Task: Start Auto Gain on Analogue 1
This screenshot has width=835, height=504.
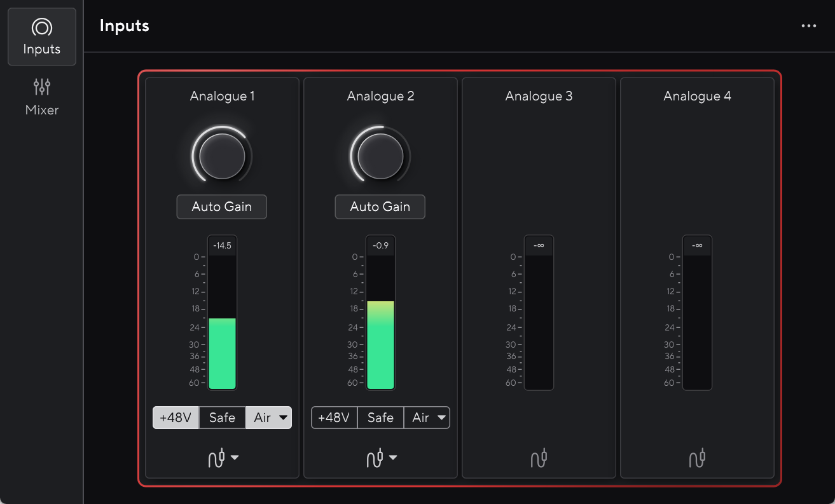Action: (x=222, y=207)
